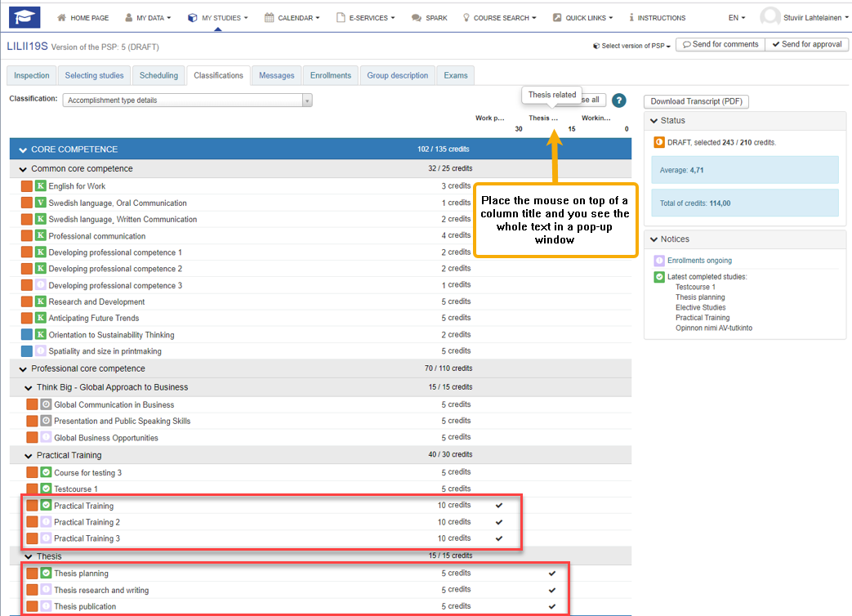The height and width of the screenshot is (616, 852).
Task: Toggle the Thesis related checkmark for Thesis planning
Action: pyautogui.click(x=552, y=574)
